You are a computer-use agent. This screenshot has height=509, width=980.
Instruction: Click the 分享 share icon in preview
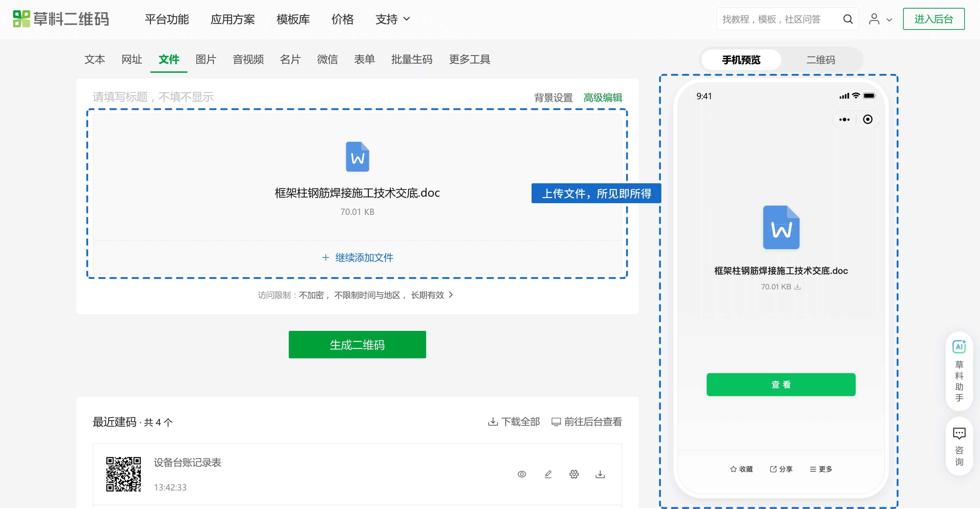point(772,469)
